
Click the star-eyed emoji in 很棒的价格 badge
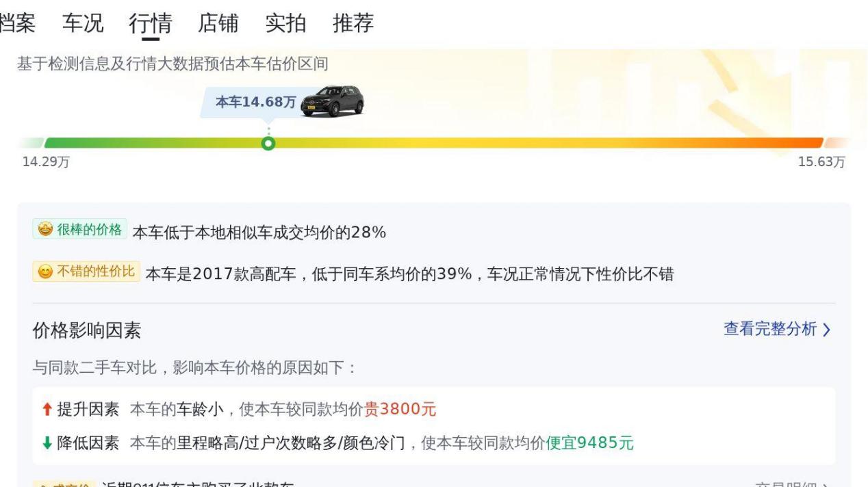click(x=45, y=230)
